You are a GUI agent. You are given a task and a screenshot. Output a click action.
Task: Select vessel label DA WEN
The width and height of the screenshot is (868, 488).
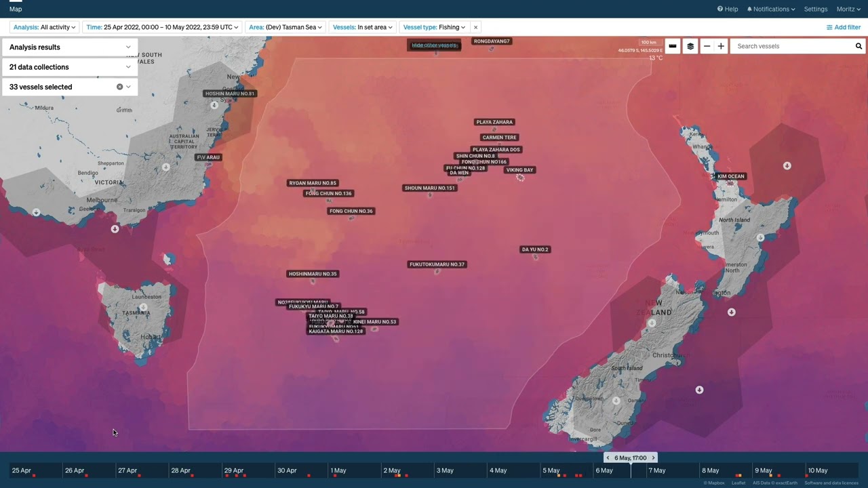[459, 173]
